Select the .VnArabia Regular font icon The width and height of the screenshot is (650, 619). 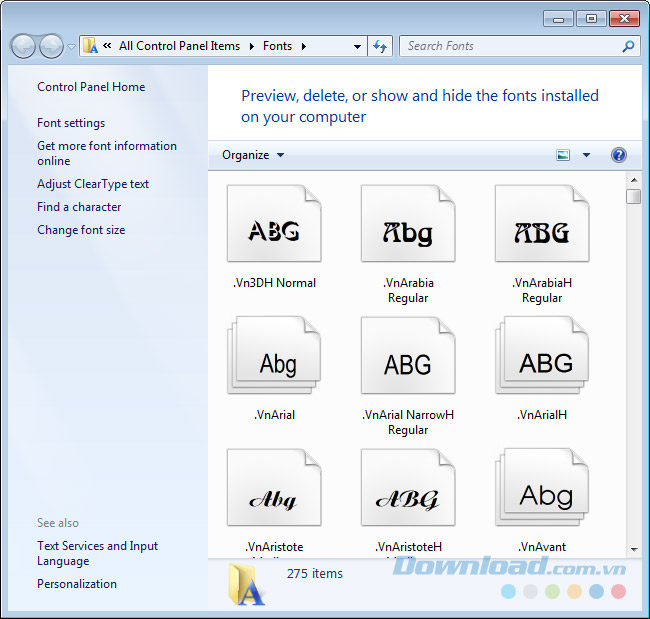pyautogui.click(x=408, y=223)
